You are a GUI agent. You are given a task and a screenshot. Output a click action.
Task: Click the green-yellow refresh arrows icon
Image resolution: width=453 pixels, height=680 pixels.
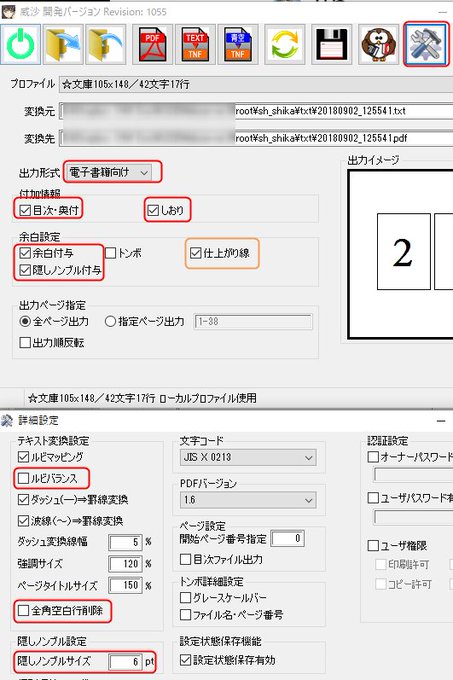pos(284,45)
